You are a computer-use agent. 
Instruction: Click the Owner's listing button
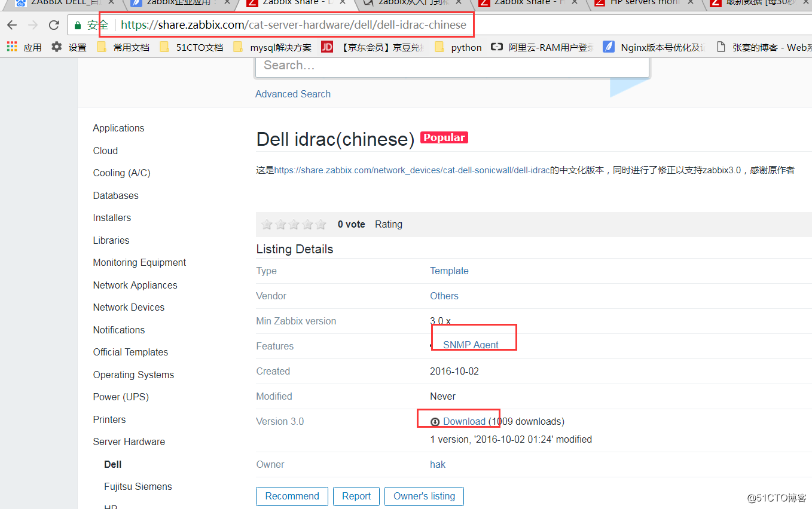tap(425, 496)
